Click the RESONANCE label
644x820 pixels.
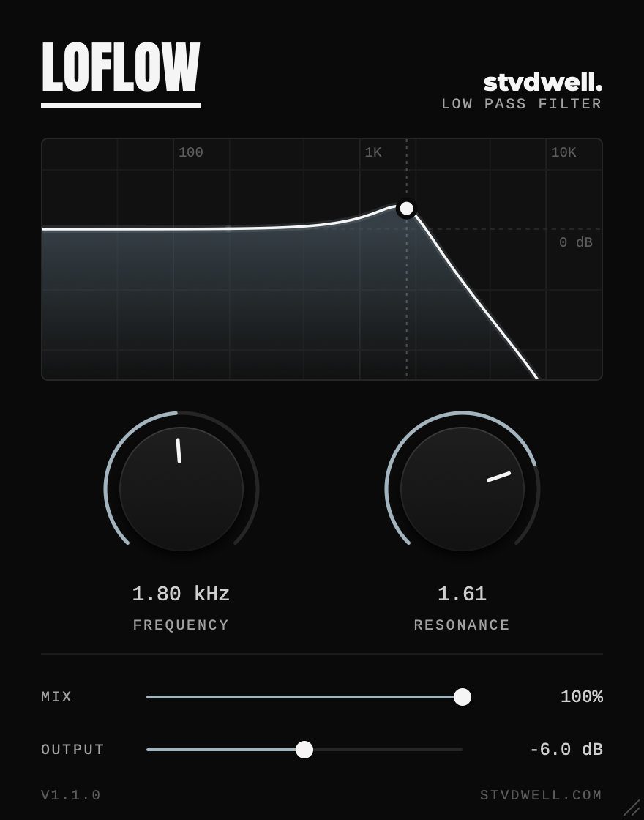click(x=462, y=625)
